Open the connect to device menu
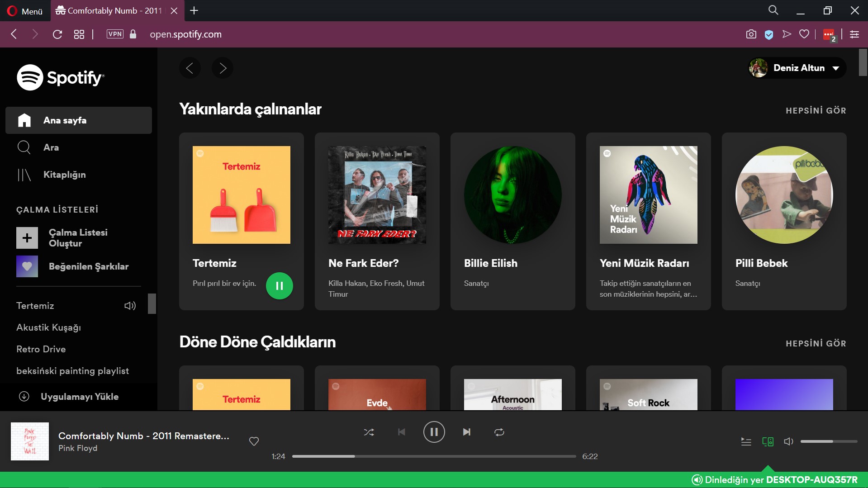 [768, 441]
